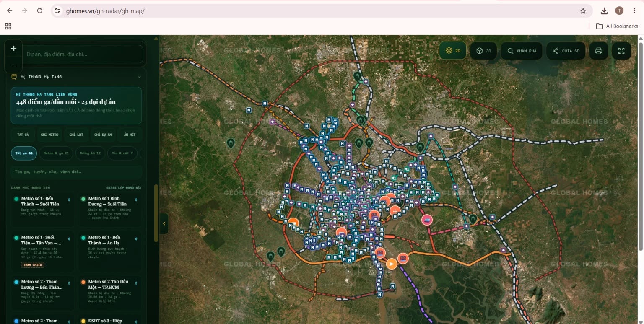Click the train icon beside HỆ THỐNG HẠ TẦNG
The width and height of the screenshot is (644, 324).
pyautogui.click(x=14, y=77)
